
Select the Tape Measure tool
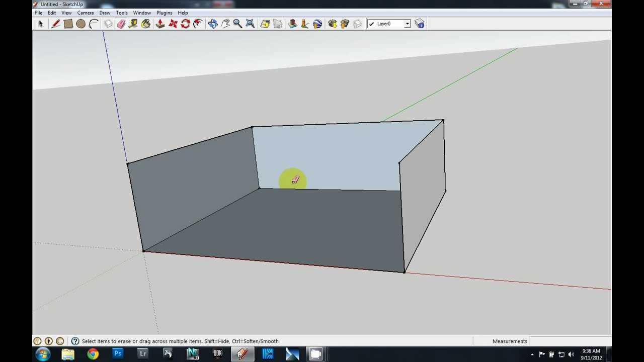[133, 24]
